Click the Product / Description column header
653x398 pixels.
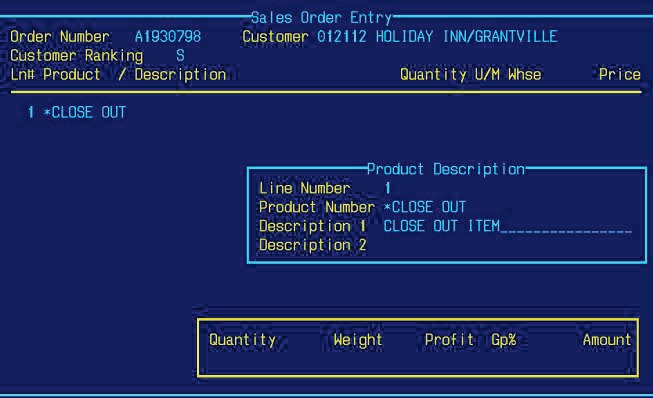[135, 75]
